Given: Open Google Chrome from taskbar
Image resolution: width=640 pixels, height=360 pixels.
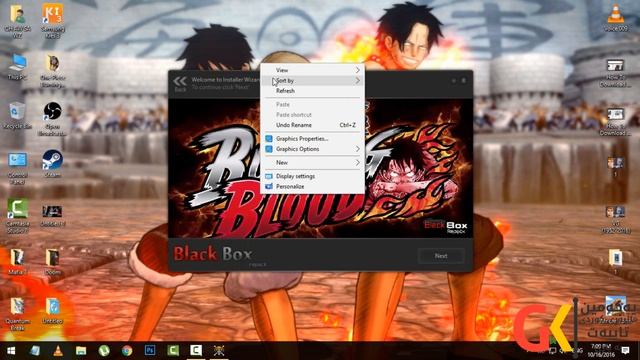Looking at the screenshot, I should click(127, 351).
